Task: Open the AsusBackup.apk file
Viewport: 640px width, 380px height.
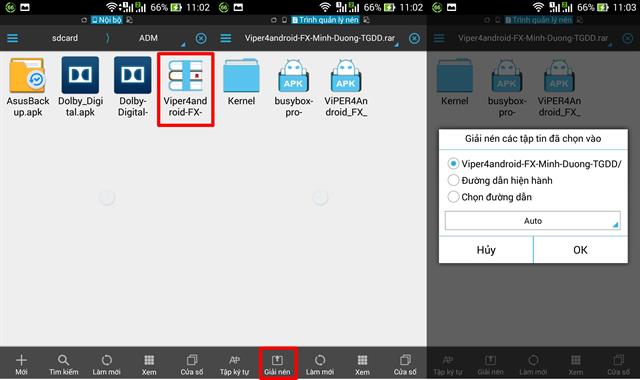Action: pyautogui.click(x=28, y=87)
